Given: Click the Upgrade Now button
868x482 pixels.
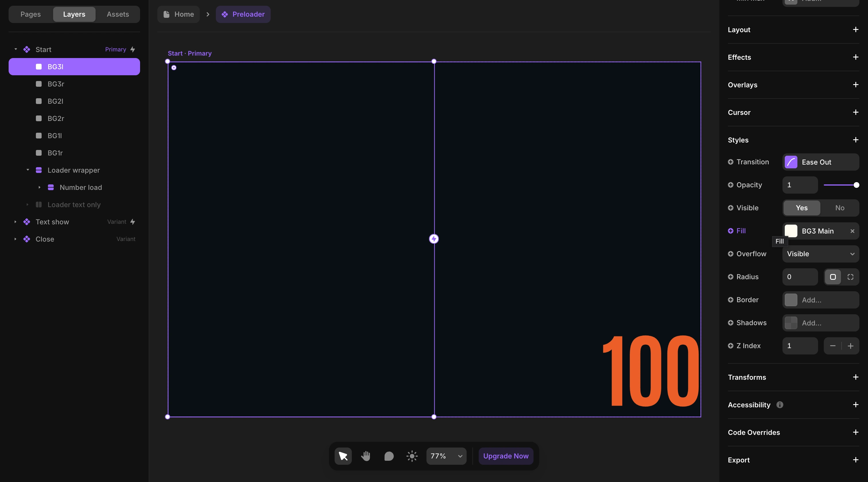Looking at the screenshot, I should click(505, 456).
